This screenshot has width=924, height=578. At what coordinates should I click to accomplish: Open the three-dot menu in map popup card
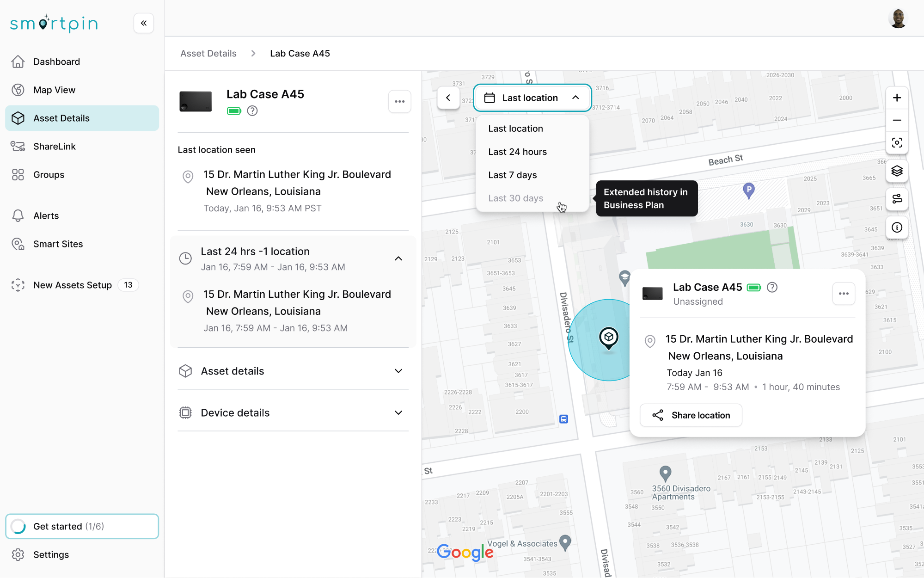(844, 294)
